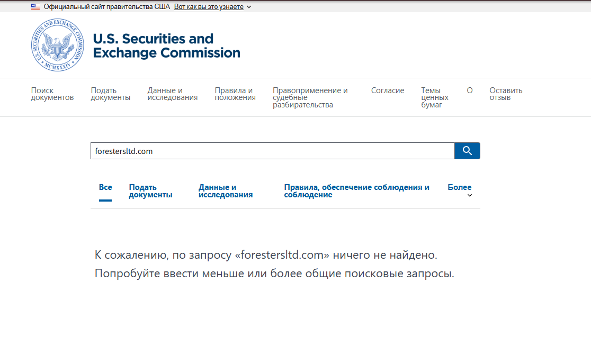The width and height of the screenshot is (591, 364).
Task: Switch to «Подать документы» results tab
Action: (x=150, y=191)
